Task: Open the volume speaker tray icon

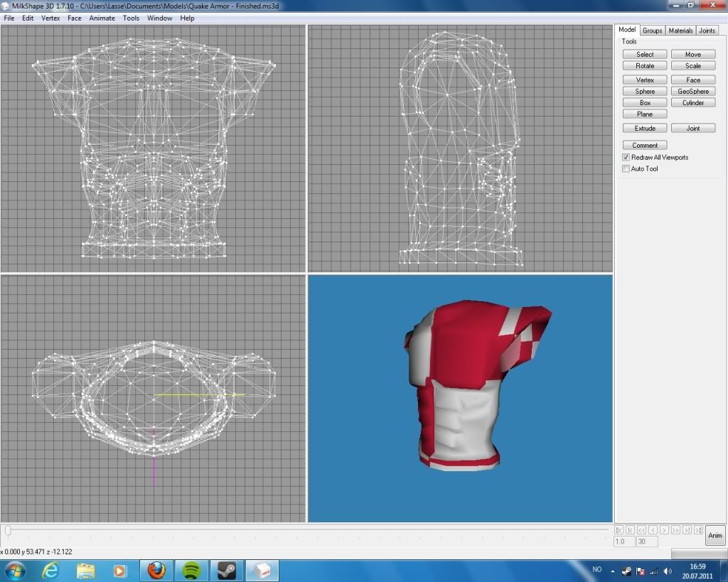Action: (x=667, y=571)
